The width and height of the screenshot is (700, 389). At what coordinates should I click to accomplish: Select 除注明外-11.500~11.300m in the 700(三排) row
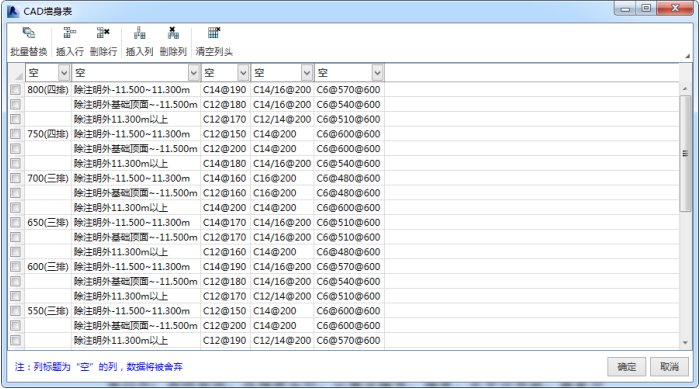click(136, 178)
